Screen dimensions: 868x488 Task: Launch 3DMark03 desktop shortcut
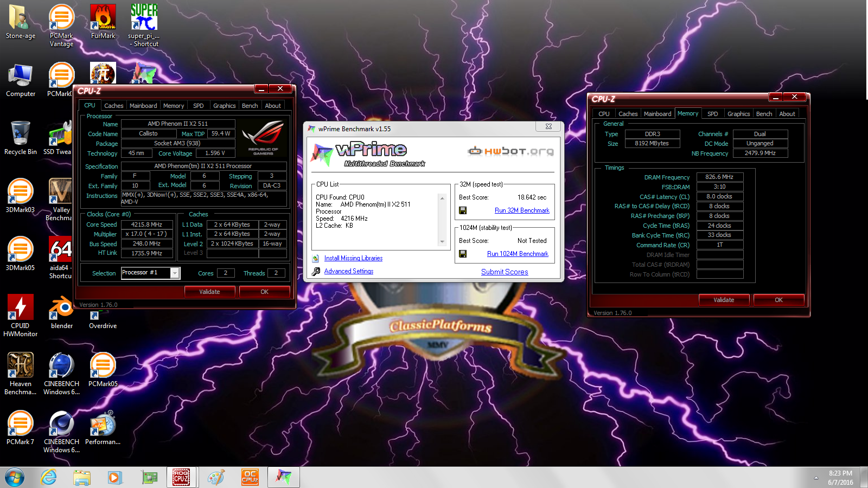(20, 196)
